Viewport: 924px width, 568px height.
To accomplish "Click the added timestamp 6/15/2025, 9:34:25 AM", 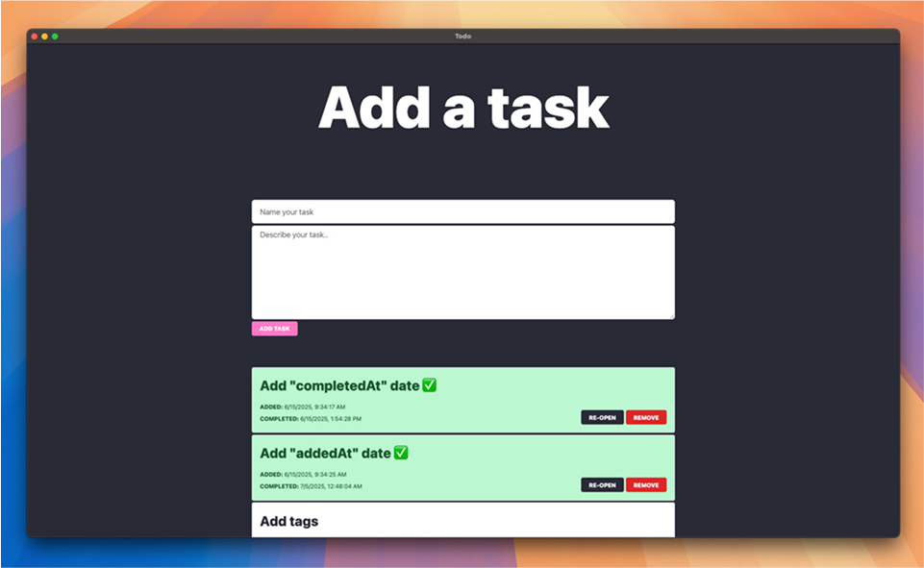I will pyautogui.click(x=315, y=475).
